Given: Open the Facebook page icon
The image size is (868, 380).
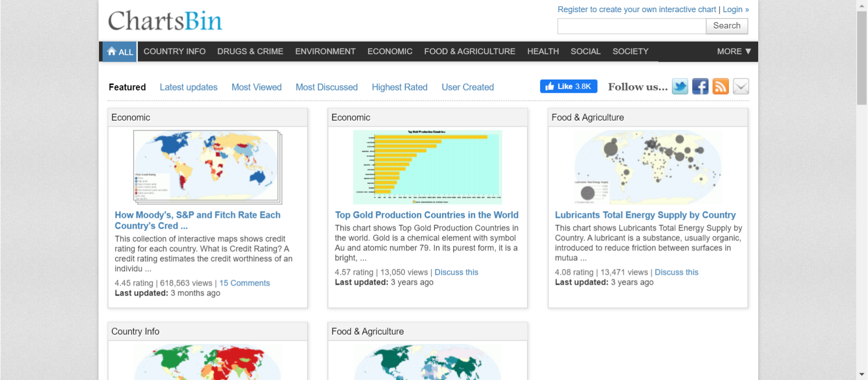Looking at the screenshot, I should click(700, 86).
